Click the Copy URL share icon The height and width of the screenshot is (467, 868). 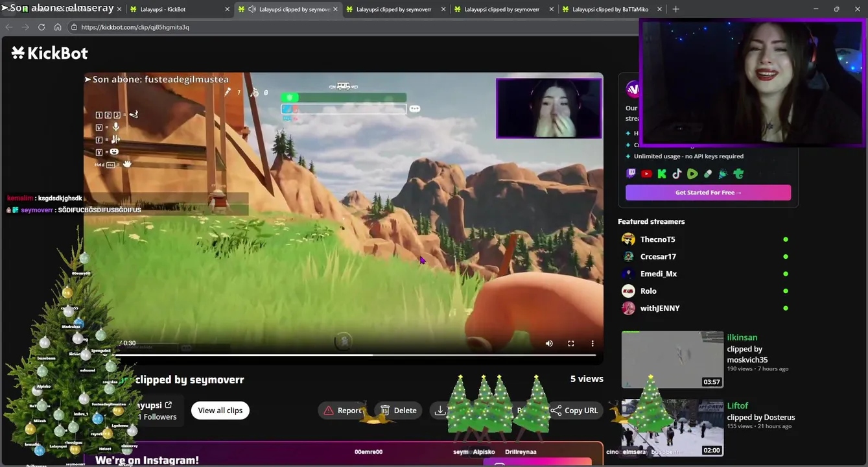point(556,410)
